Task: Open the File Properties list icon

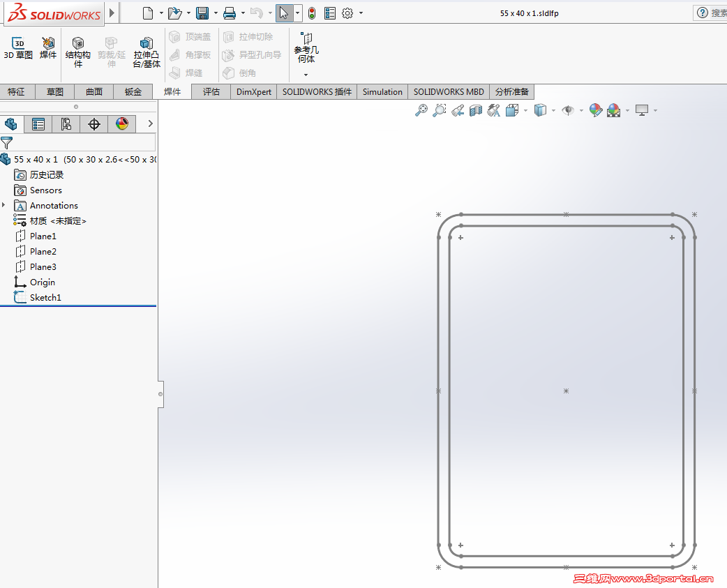Action: (x=330, y=13)
